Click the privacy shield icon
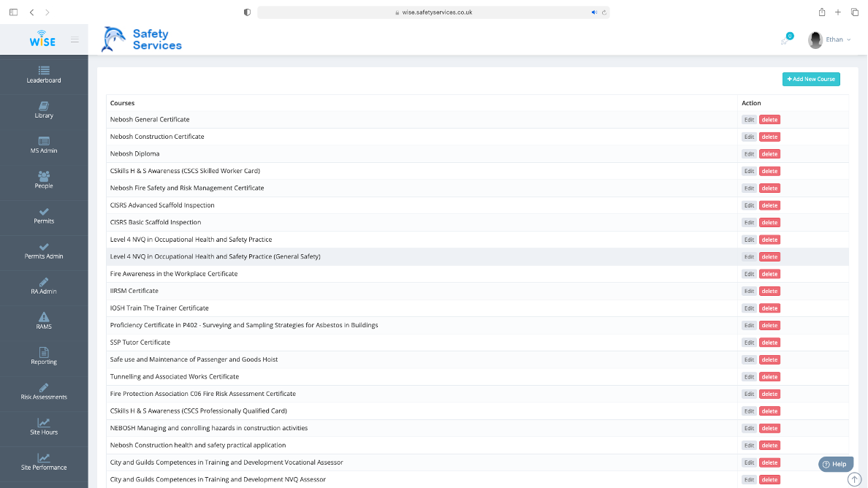This screenshot has width=868, height=488. point(247,12)
